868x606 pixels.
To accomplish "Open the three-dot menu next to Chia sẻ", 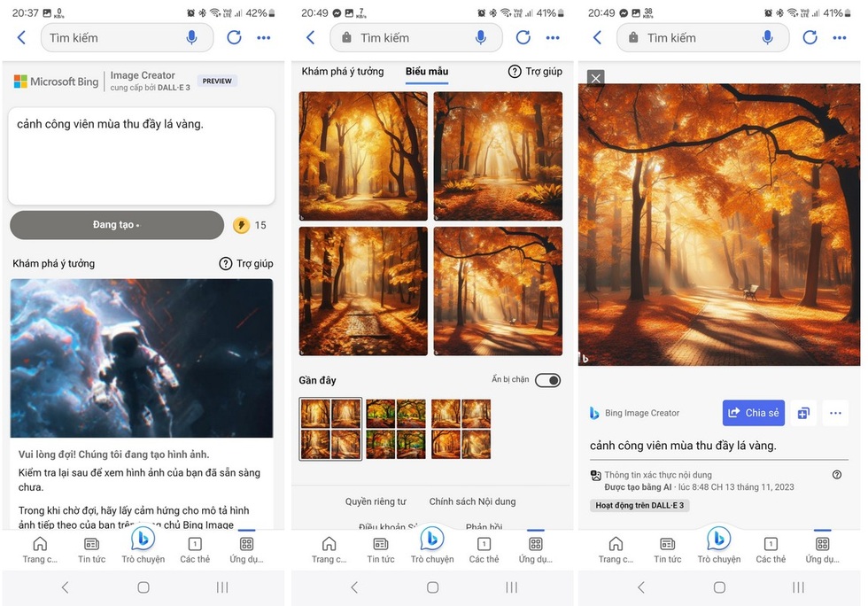I will pyautogui.click(x=835, y=413).
